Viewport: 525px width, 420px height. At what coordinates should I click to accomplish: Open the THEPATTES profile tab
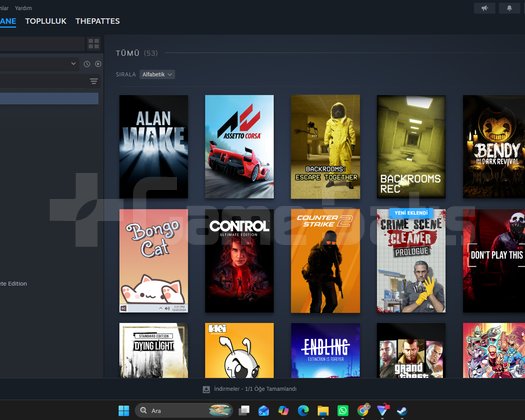point(97,21)
